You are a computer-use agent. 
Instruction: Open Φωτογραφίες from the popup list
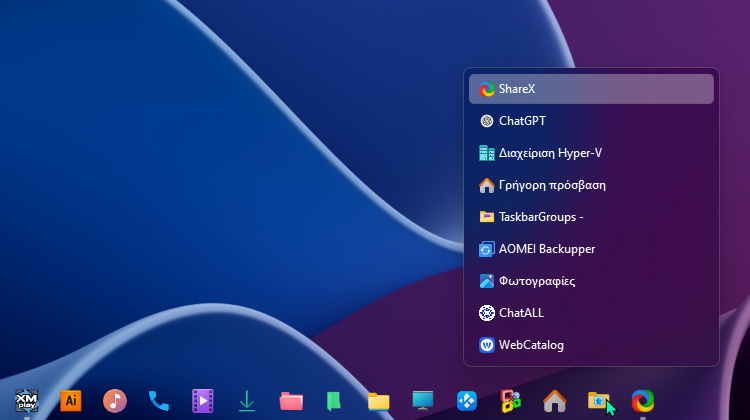tap(591, 281)
